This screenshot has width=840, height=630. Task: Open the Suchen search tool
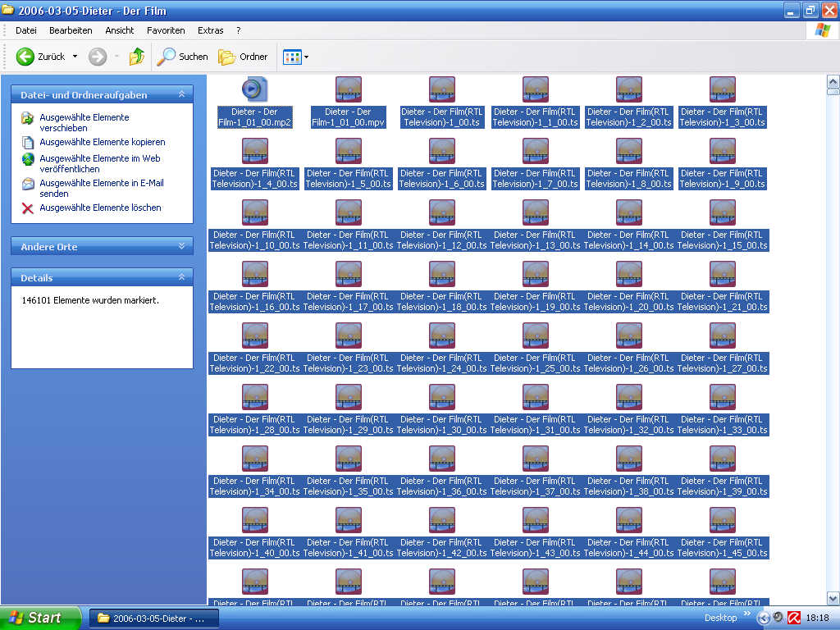pyautogui.click(x=182, y=57)
